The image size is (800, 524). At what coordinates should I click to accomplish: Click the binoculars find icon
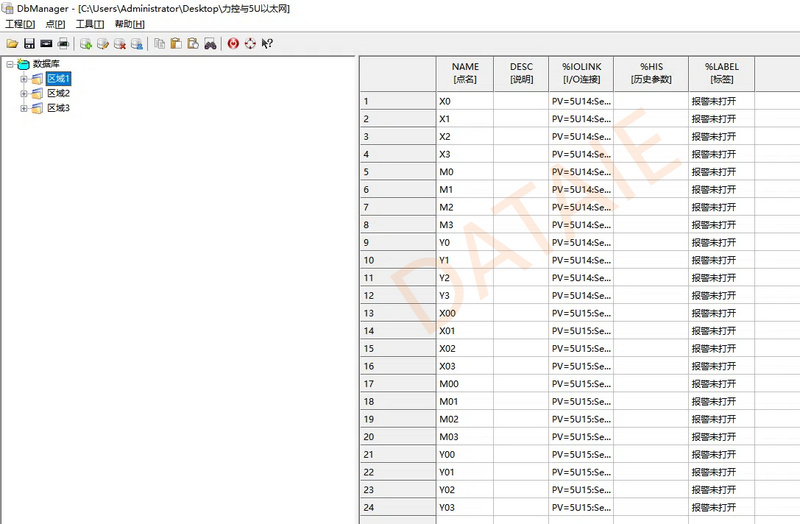coord(210,44)
